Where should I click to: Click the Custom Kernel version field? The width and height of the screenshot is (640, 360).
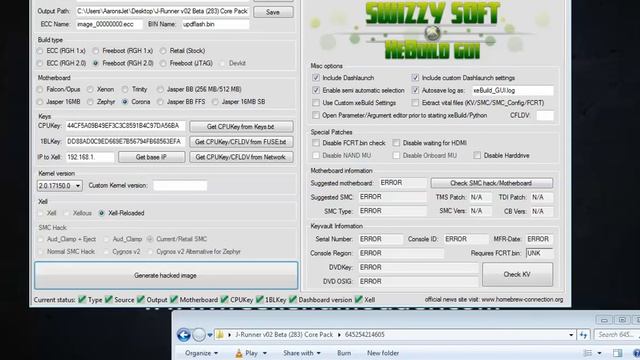pyautogui.click(x=180, y=186)
